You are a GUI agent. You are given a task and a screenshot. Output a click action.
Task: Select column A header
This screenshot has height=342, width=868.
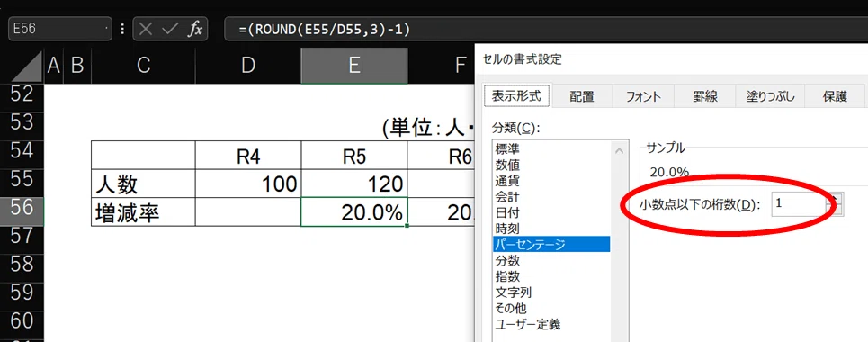pos(54,66)
